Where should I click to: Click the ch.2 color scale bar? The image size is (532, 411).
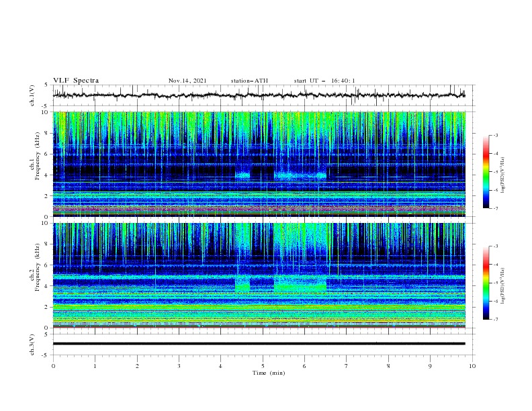[x=486, y=283]
